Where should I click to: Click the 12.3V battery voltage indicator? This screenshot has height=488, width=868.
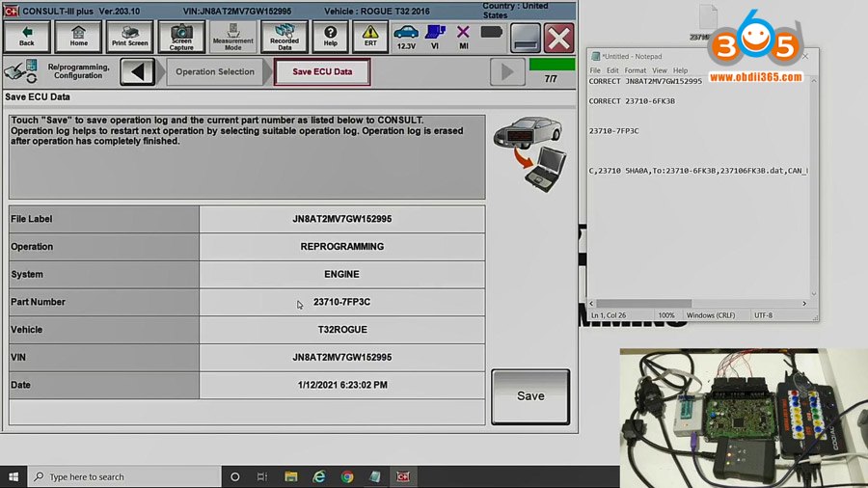pyautogui.click(x=406, y=37)
